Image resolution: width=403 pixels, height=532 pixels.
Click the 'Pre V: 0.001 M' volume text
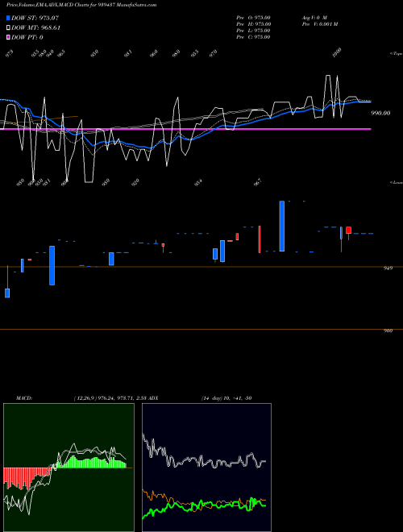[320, 24]
